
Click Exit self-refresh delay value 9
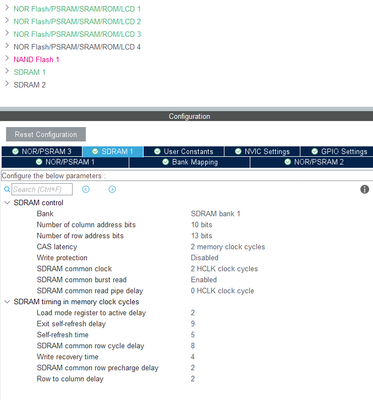(193, 324)
